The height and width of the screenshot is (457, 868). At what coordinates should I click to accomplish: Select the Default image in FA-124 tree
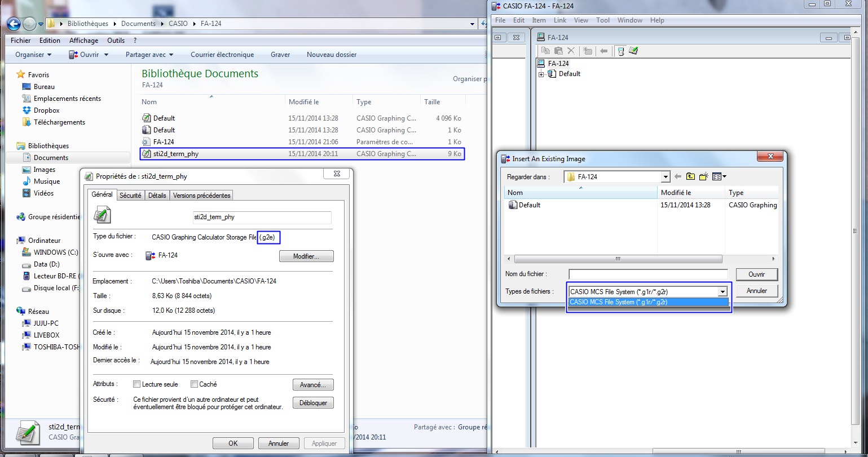click(x=564, y=74)
